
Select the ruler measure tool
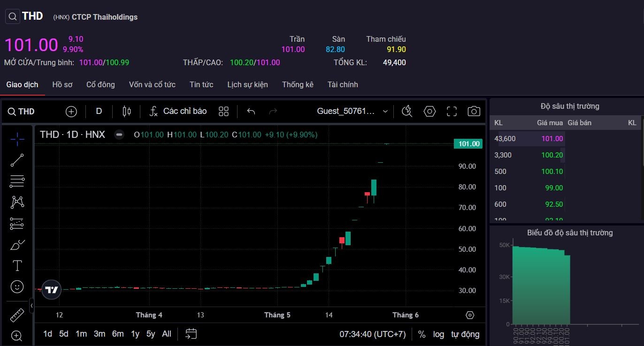tap(17, 315)
